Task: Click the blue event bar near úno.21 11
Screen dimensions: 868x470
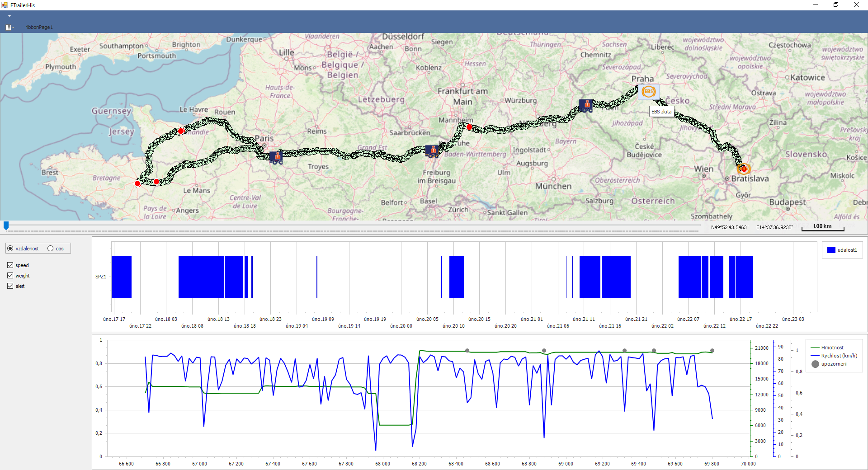Action: (590, 277)
